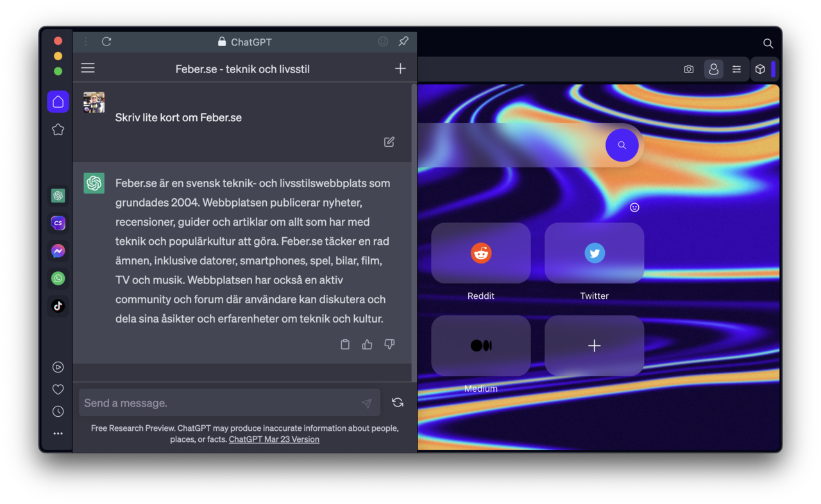The width and height of the screenshot is (821, 504).
Task: Open the panel's vertical dots options
Action: [85, 42]
